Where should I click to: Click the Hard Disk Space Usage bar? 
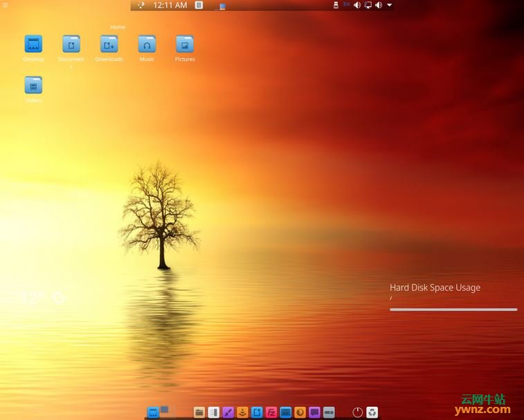tap(453, 309)
